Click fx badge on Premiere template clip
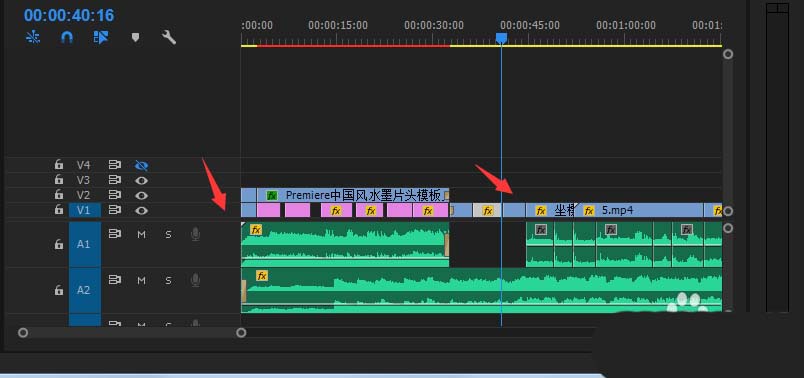 (272, 195)
